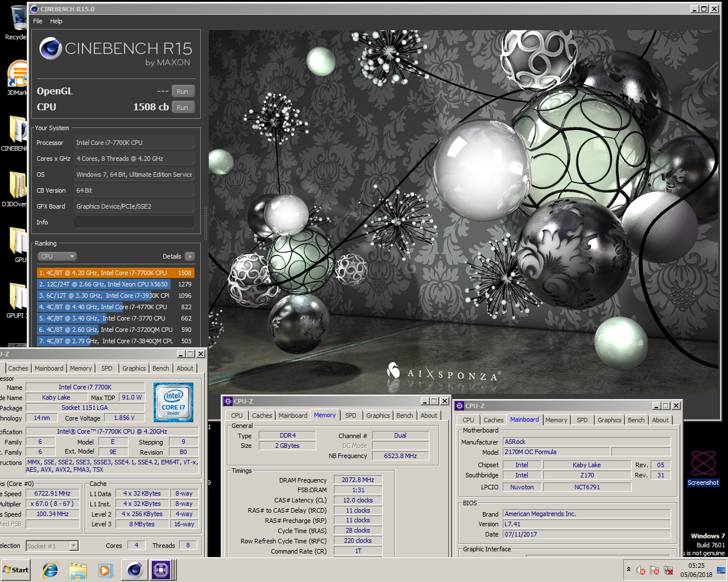
Task: Open Graphics tab in right CPU-Z window
Action: pos(610,420)
